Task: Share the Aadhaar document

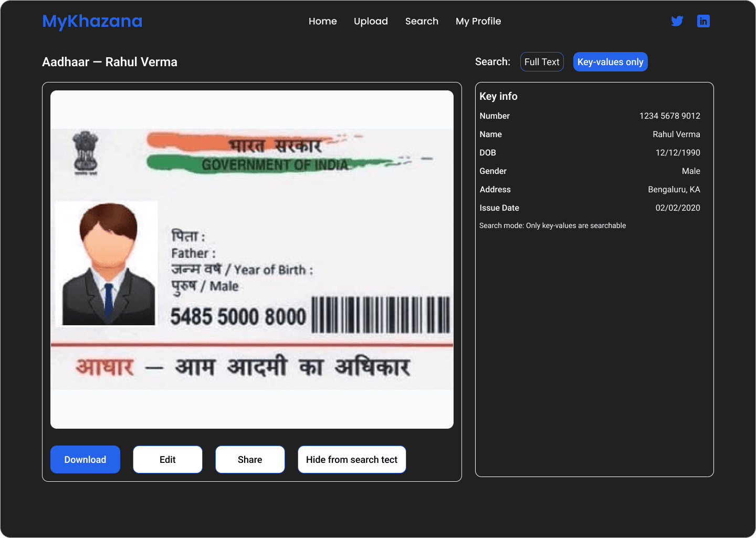Action: [250, 459]
